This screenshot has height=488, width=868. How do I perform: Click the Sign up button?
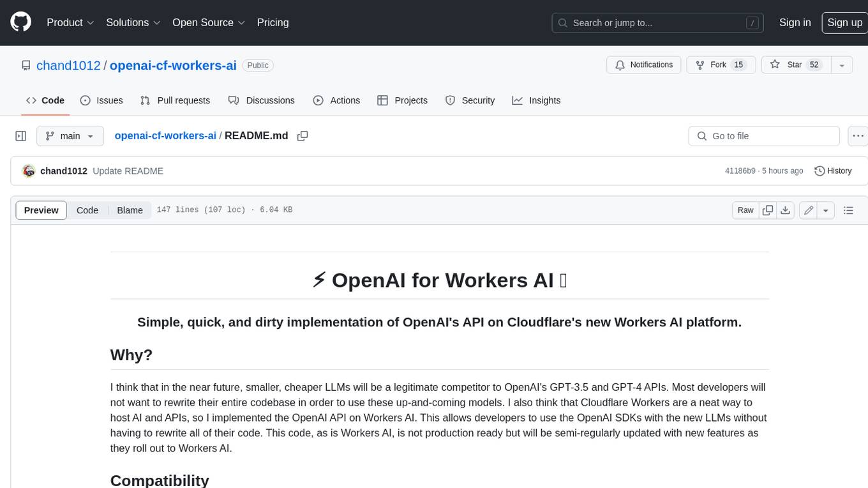(x=844, y=22)
